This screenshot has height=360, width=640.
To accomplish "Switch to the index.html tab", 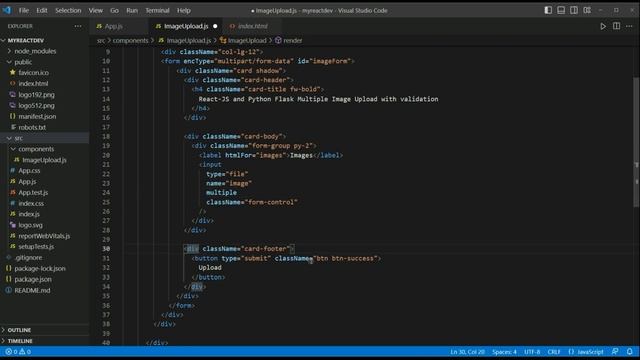I will 253,26.
